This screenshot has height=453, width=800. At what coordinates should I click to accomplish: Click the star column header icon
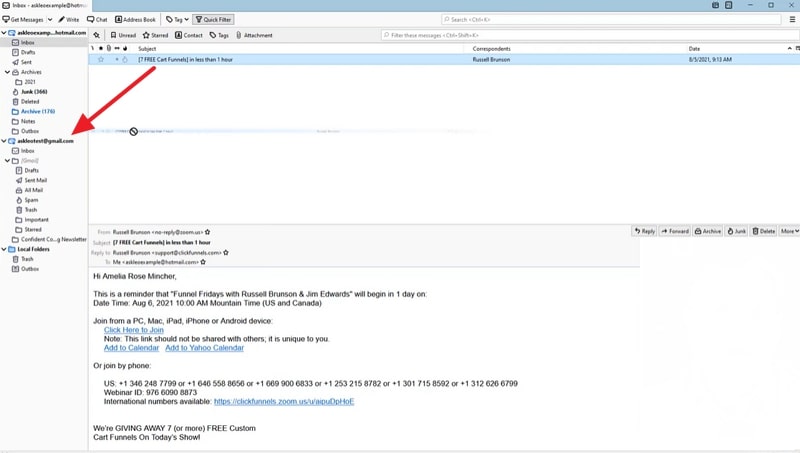click(101, 48)
